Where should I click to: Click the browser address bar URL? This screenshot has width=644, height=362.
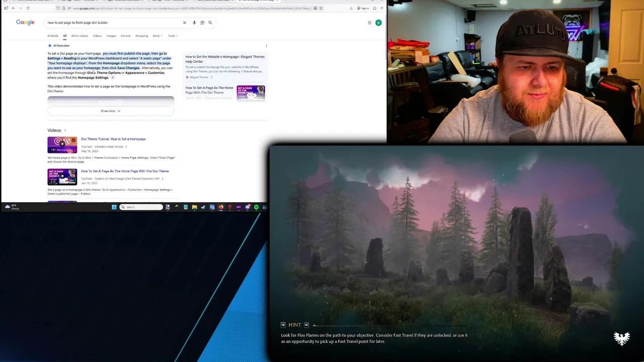coord(191,8)
